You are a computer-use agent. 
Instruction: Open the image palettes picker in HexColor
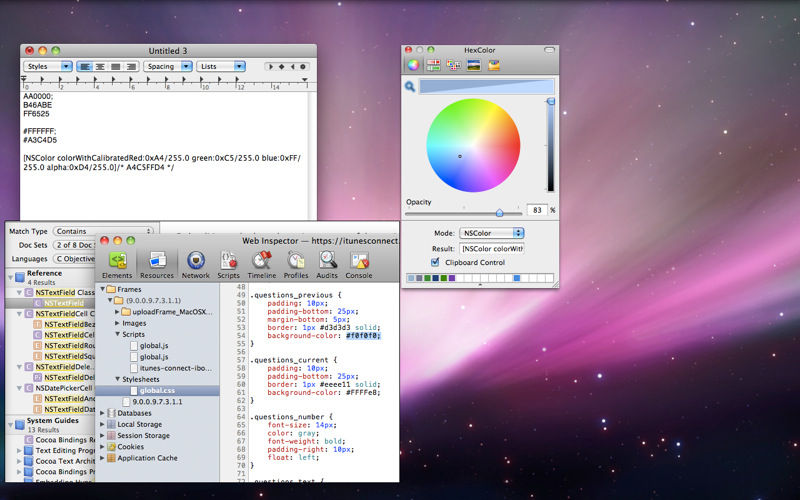(x=474, y=65)
